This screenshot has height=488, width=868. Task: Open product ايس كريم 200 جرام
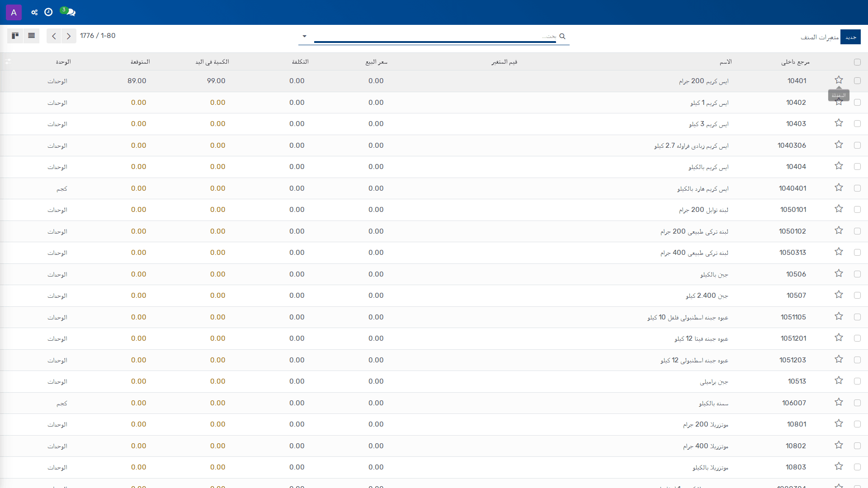(703, 81)
